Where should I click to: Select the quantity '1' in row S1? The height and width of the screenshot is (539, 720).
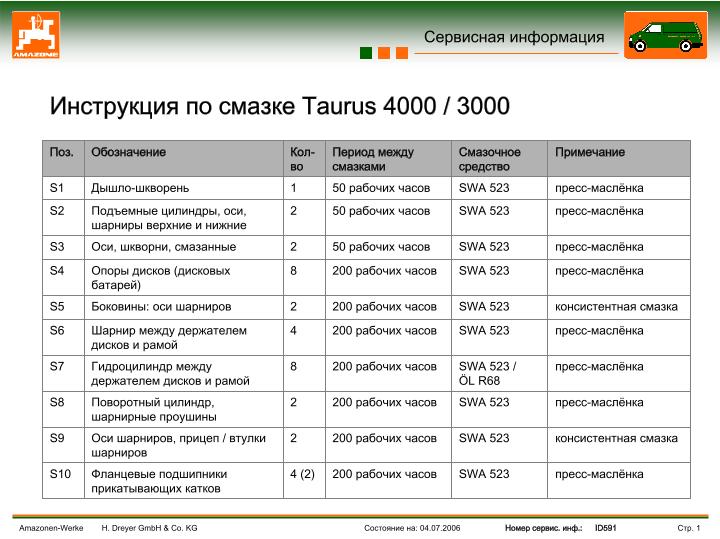(293, 188)
